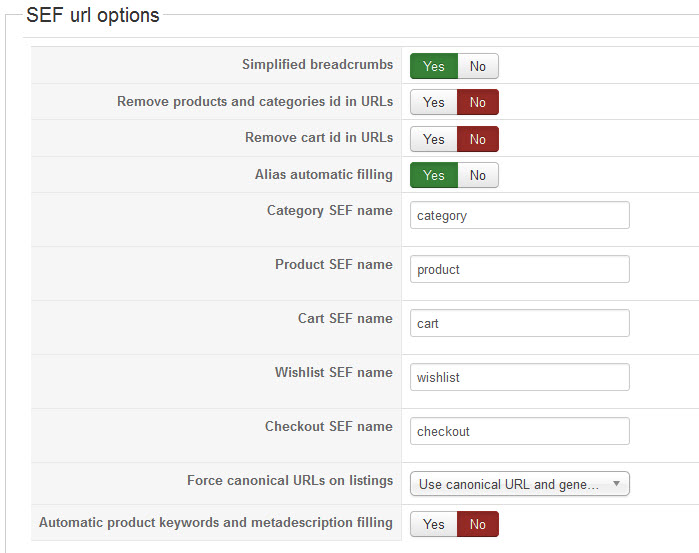Image resolution: width=699 pixels, height=553 pixels.
Task: Open the Force canonical URLs on listings dropdown
Action: pos(510,484)
